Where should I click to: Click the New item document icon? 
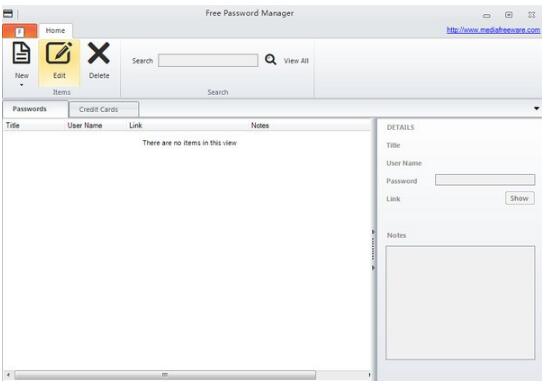(x=21, y=53)
